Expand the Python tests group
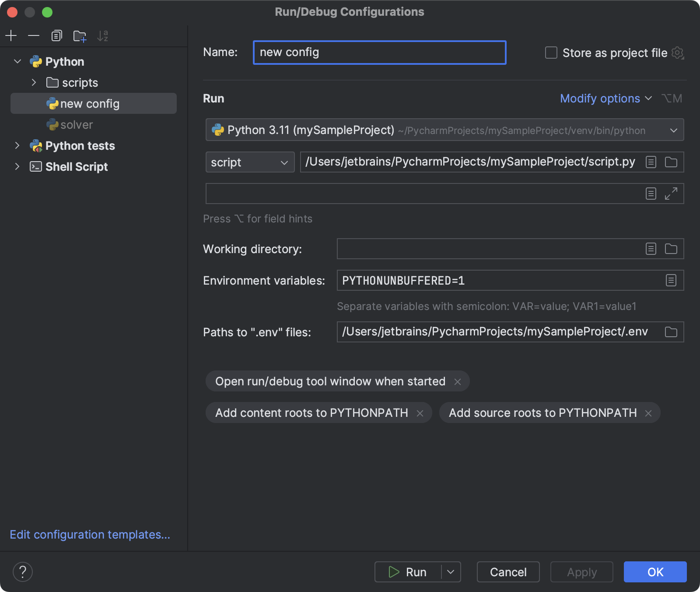 click(17, 146)
